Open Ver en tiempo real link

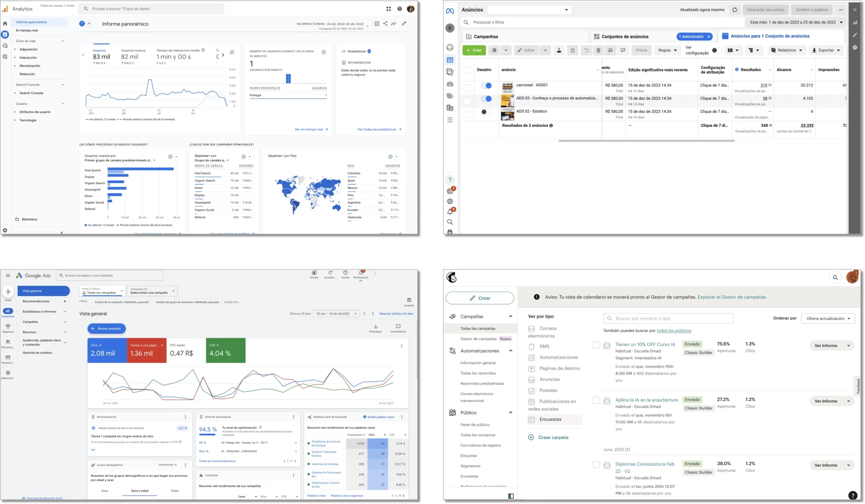point(311,130)
